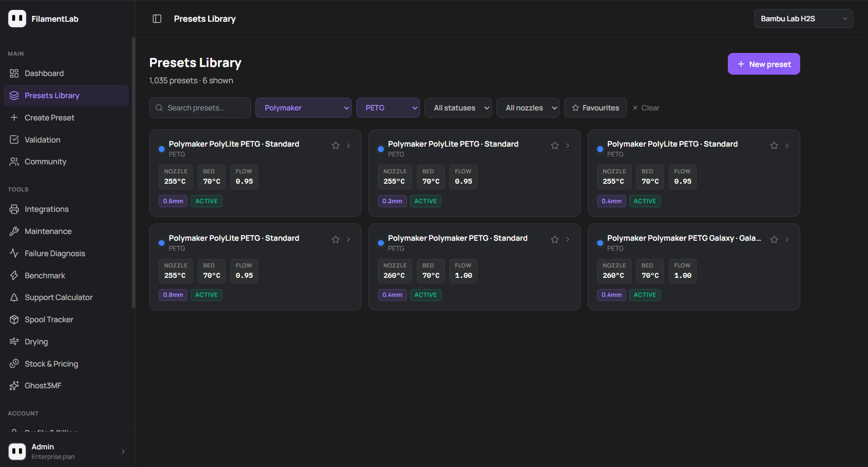
Task: Select Community in the sidebar
Action: 66,162
